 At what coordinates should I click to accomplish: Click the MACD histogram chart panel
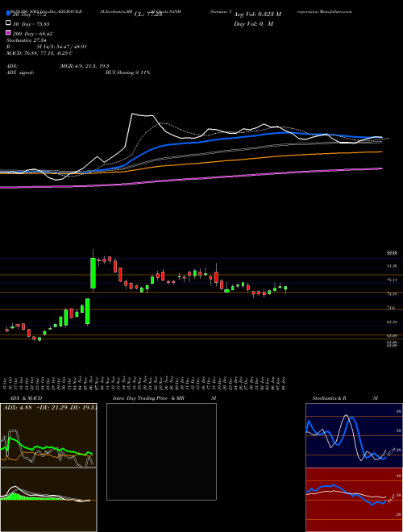pos(48,500)
